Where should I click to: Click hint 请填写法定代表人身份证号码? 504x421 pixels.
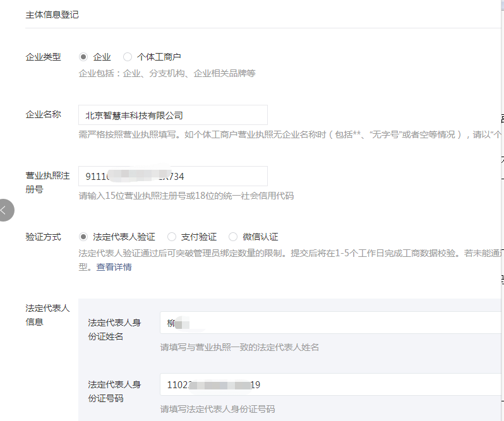coord(217,409)
